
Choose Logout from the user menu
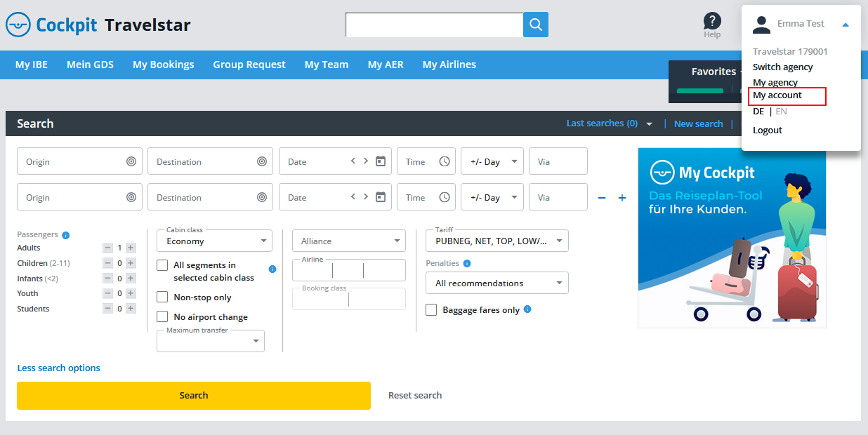point(768,130)
